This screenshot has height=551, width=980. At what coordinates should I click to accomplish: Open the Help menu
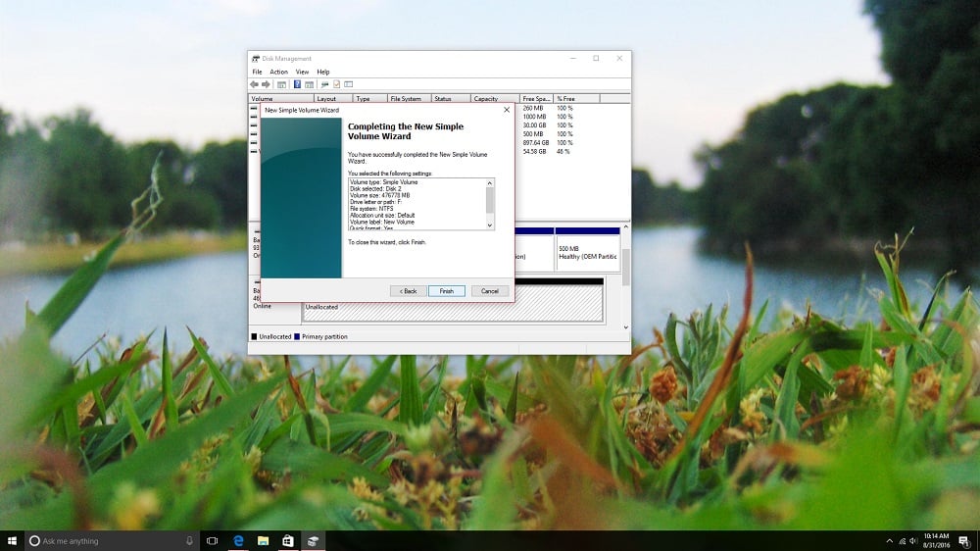pos(322,72)
